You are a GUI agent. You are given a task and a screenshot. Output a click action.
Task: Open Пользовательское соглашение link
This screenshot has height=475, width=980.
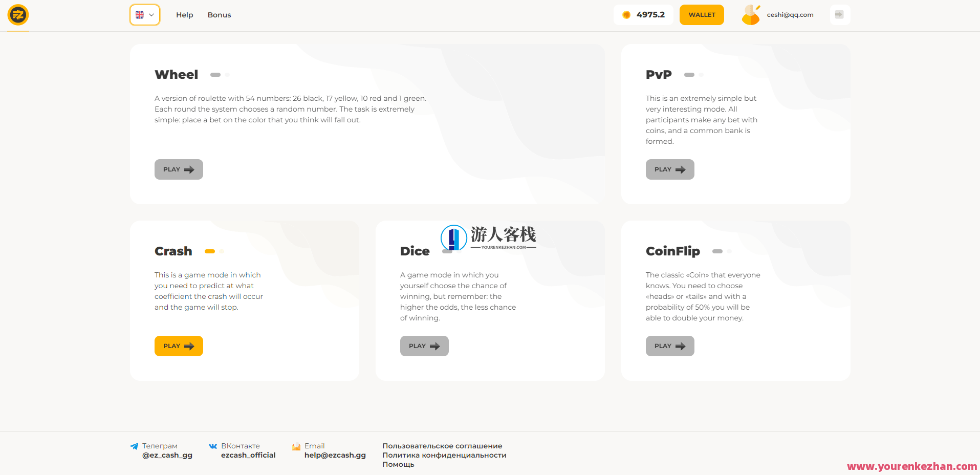coord(442,446)
